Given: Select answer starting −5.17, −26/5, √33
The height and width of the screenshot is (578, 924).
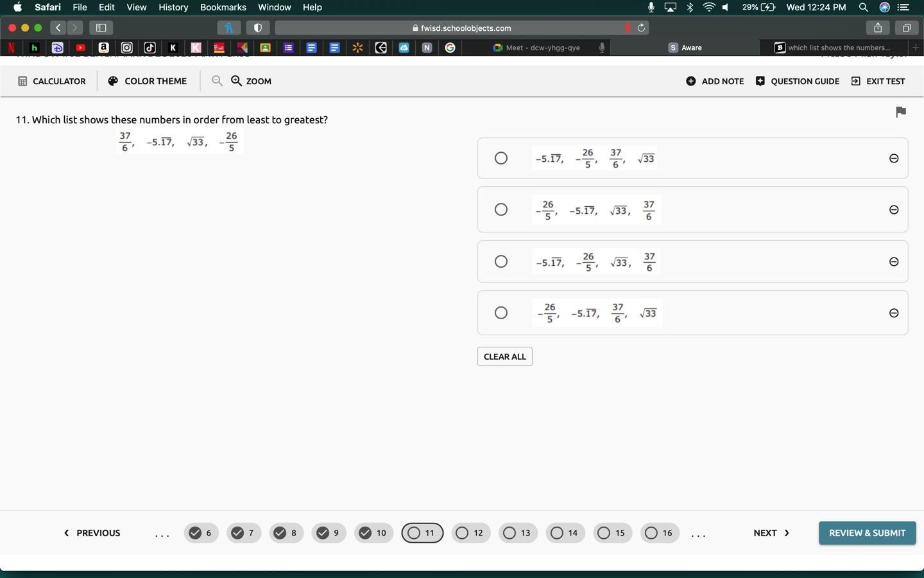Looking at the screenshot, I should (501, 261).
